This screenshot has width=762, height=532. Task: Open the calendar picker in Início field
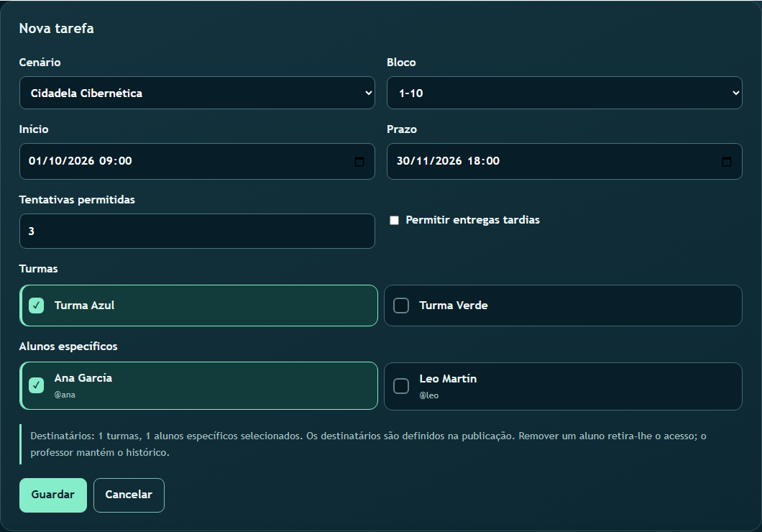(359, 161)
